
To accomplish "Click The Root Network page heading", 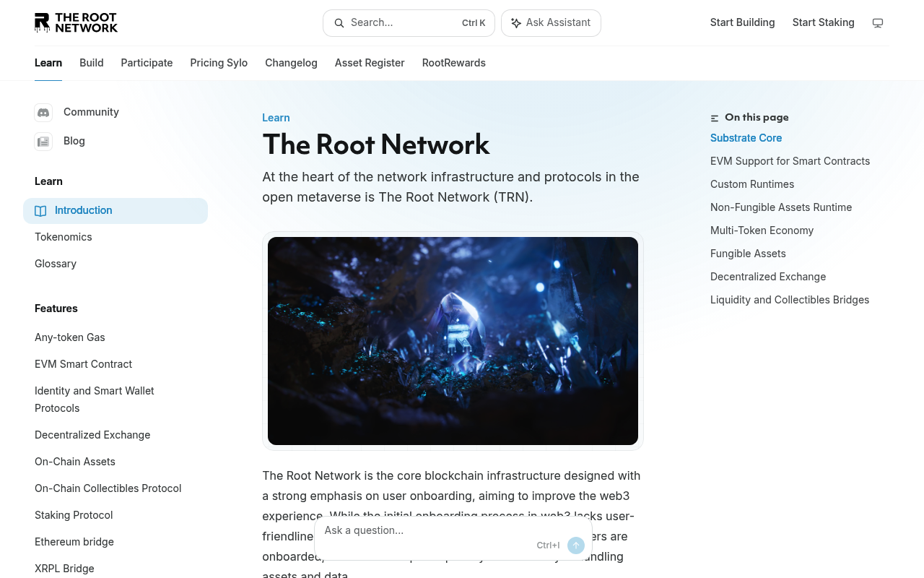I will click(x=376, y=144).
